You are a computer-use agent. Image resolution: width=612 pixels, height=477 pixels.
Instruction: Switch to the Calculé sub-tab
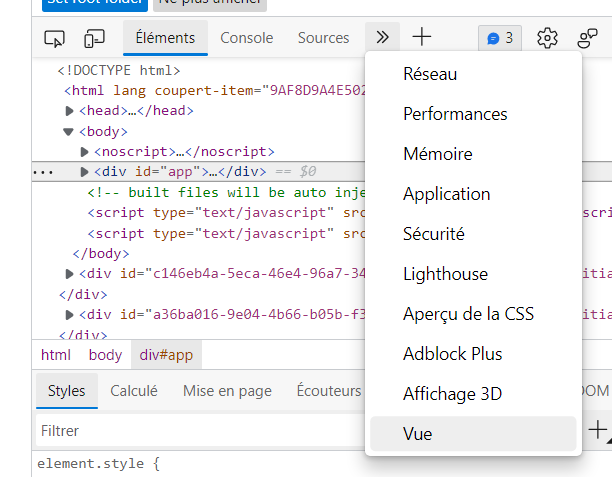(x=134, y=391)
